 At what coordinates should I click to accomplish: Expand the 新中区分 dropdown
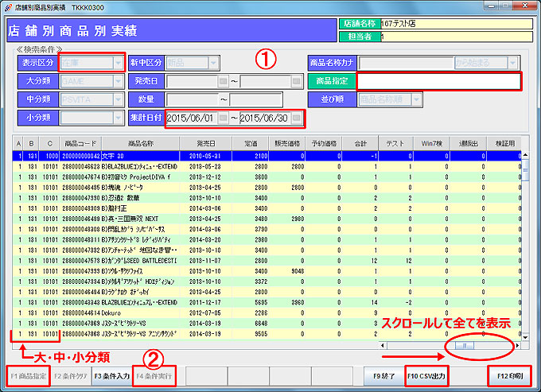point(213,63)
